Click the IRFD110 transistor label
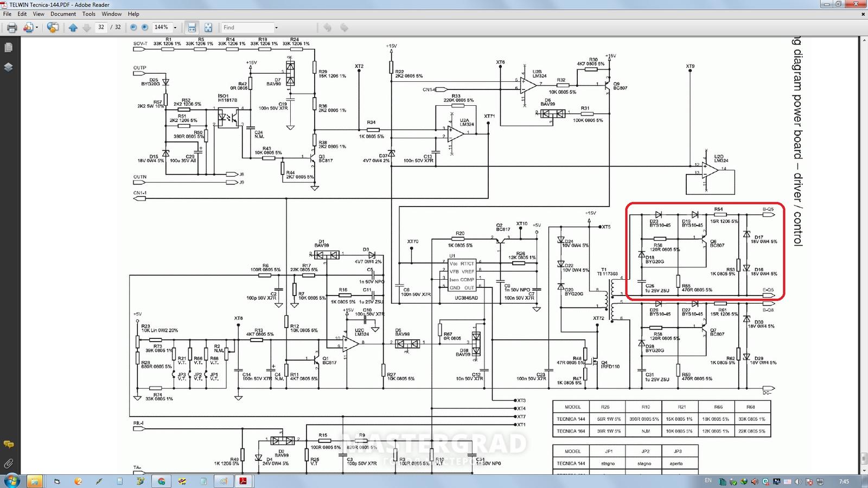Screen dimensions: 868x488 point(610,367)
